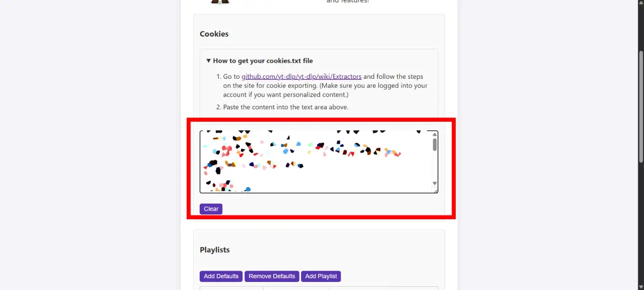644x290 pixels.
Task: Click the Cookies section heading
Action: tap(214, 34)
